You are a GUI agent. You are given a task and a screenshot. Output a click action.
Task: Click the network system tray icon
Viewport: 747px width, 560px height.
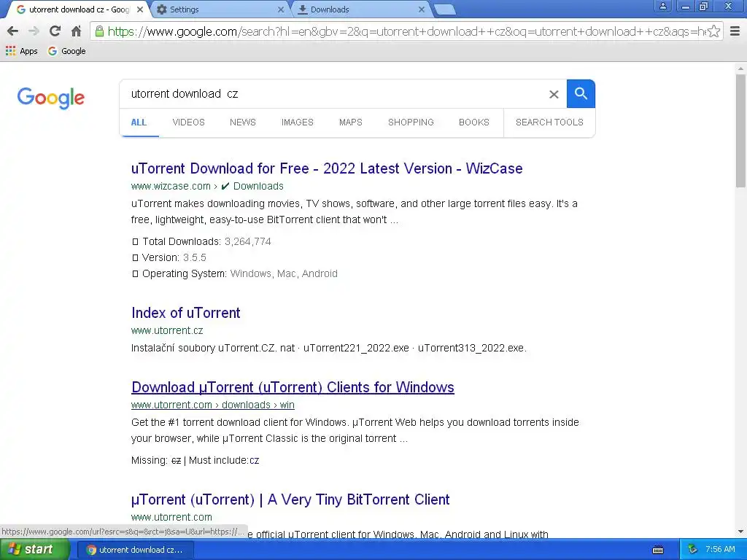[693, 550]
